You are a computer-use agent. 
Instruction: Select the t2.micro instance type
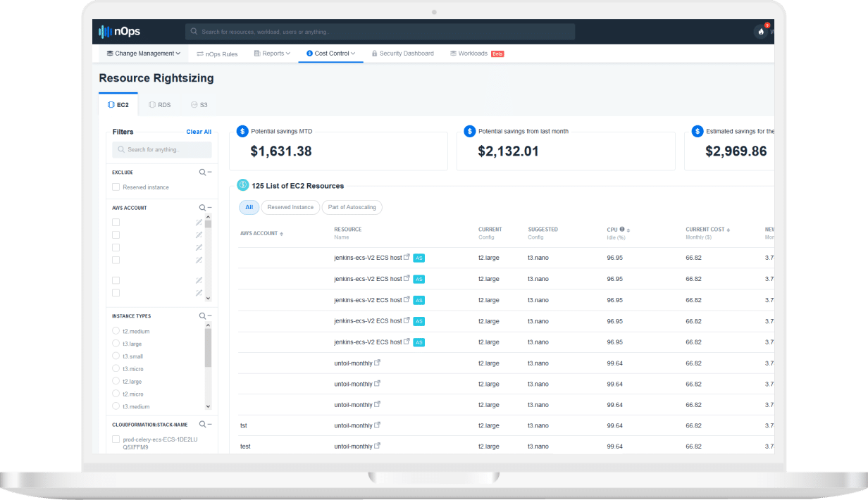116,394
